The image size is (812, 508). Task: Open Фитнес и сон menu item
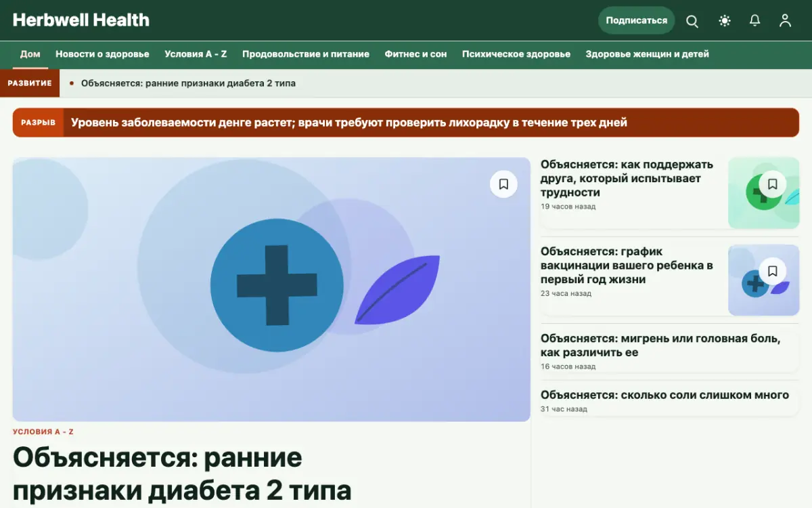tap(415, 54)
